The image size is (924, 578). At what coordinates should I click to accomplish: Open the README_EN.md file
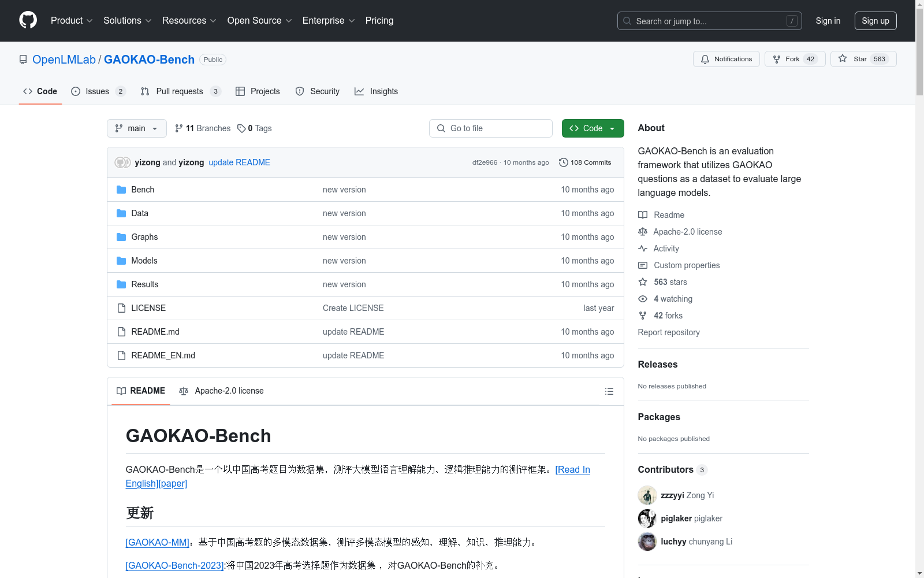163,355
